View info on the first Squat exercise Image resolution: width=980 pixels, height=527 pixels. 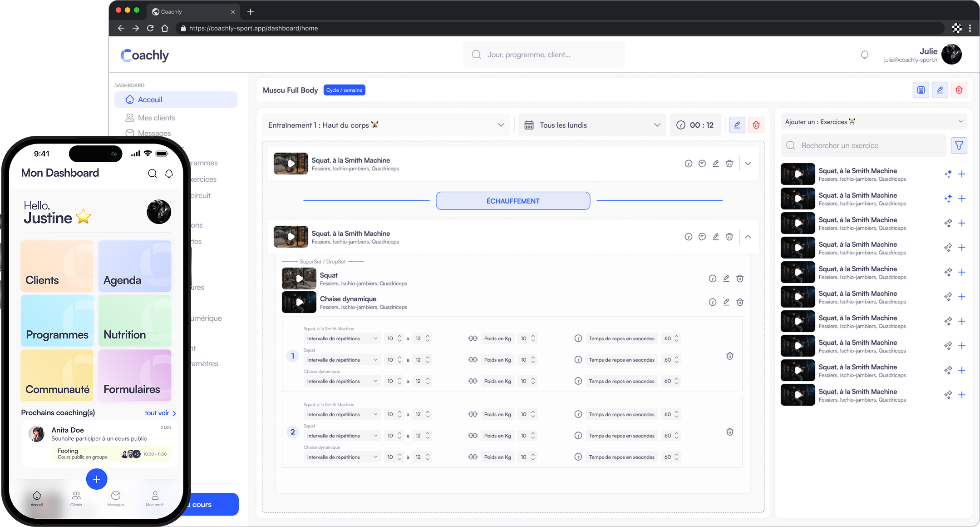click(x=689, y=164)
